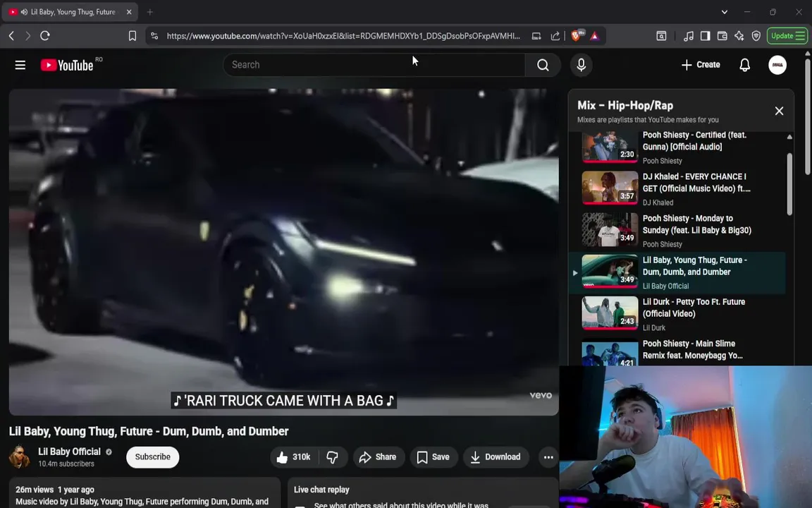Open tab search dropdown arrow

point(725,12)
